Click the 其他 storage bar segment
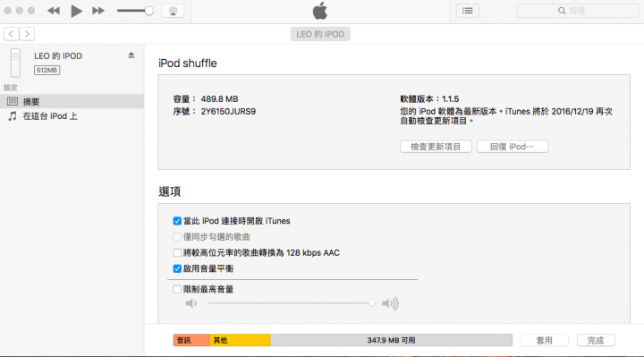Image resolution: width=644 pixels, height=357 pixels. (240, 340)
